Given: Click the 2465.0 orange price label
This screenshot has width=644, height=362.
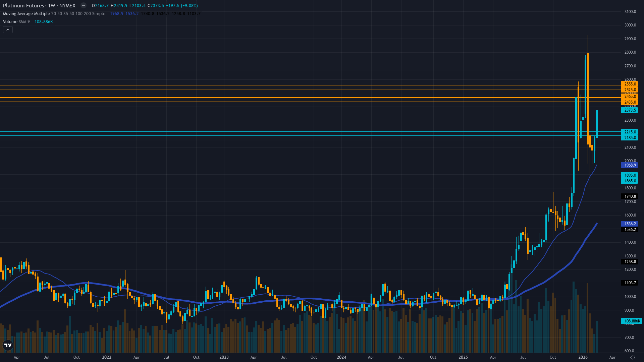Looking at the screenshot, I should [630, 97].
